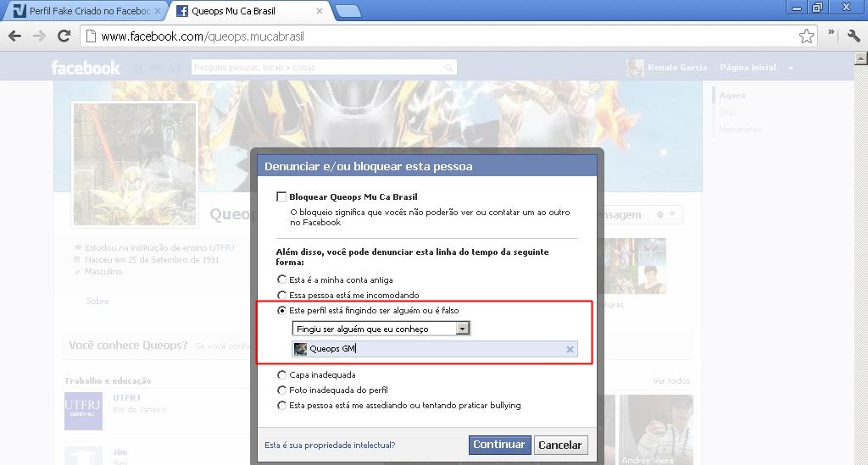Image resolution: width=868 pixels, height=465 pixels.
Task: Bookmark page with the star icon
Action: (806, 36)
